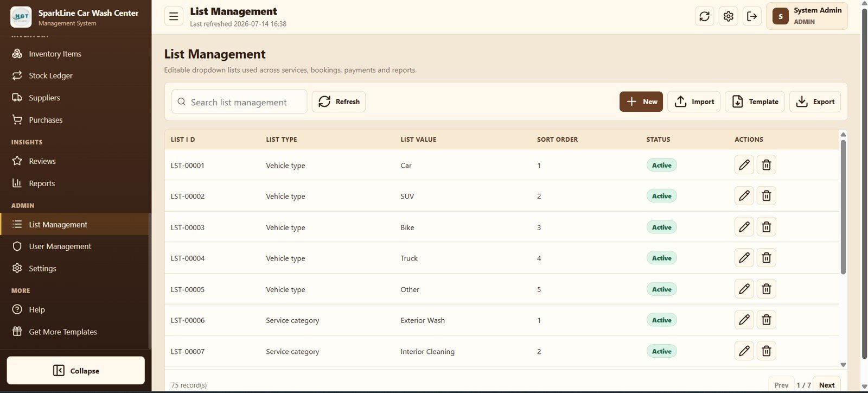The width and height of the screenshot is (868, 393).
Task: Open Inventory Items in sidebar
Action: (74, 54)
